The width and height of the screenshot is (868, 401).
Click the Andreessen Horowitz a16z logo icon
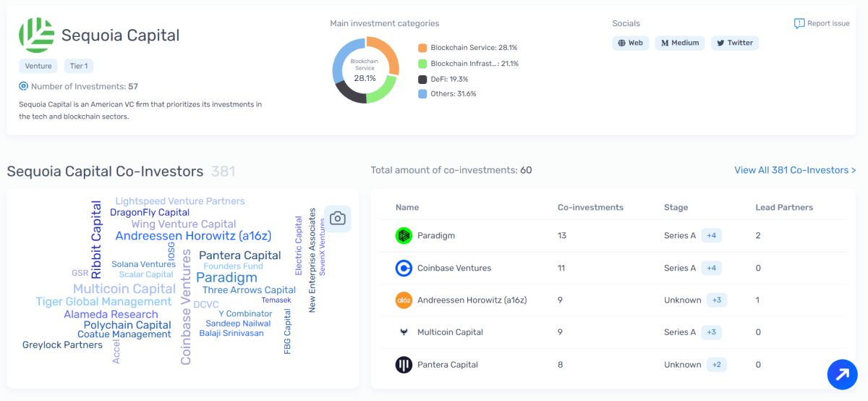[x=404, y=300]
